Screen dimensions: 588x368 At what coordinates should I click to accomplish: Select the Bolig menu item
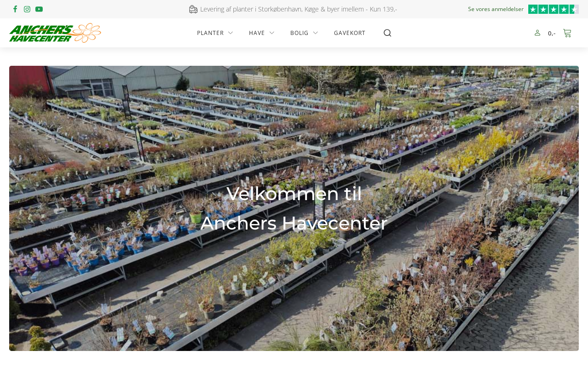click(300, 33)
